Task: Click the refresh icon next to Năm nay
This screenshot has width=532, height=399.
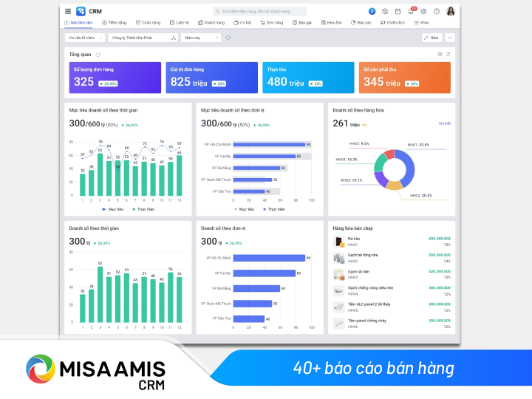Action: (x=228, y=38)
